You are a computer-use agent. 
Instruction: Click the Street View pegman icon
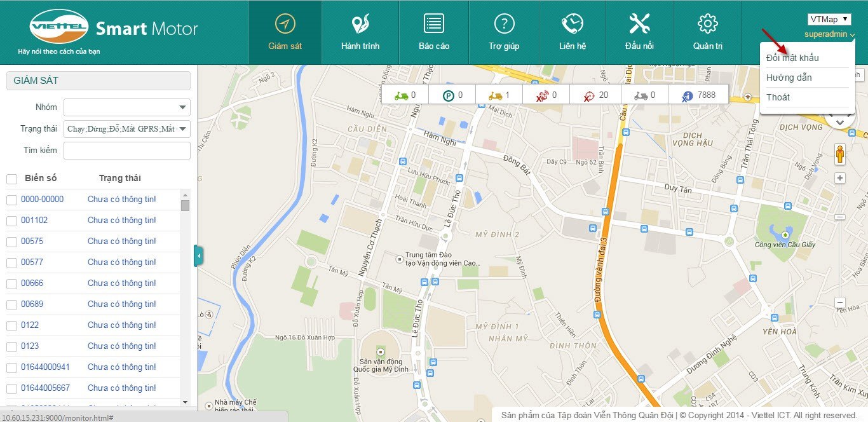click(x=839, y=154)
